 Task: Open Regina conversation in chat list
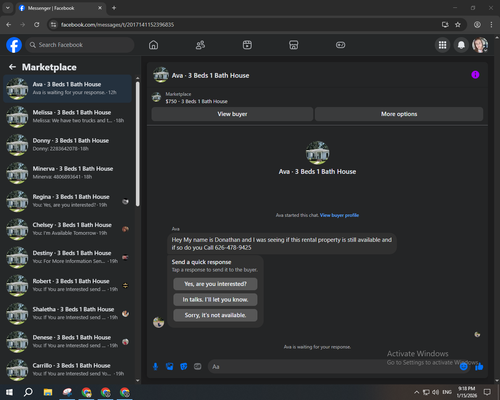[x=68, y=201]
